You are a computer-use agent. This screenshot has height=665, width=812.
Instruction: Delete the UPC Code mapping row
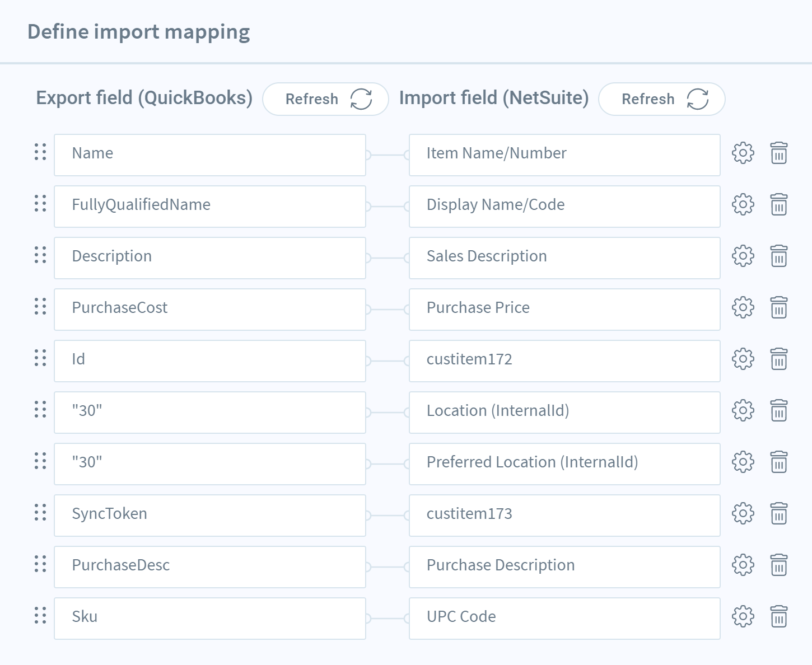coord(779,616)
